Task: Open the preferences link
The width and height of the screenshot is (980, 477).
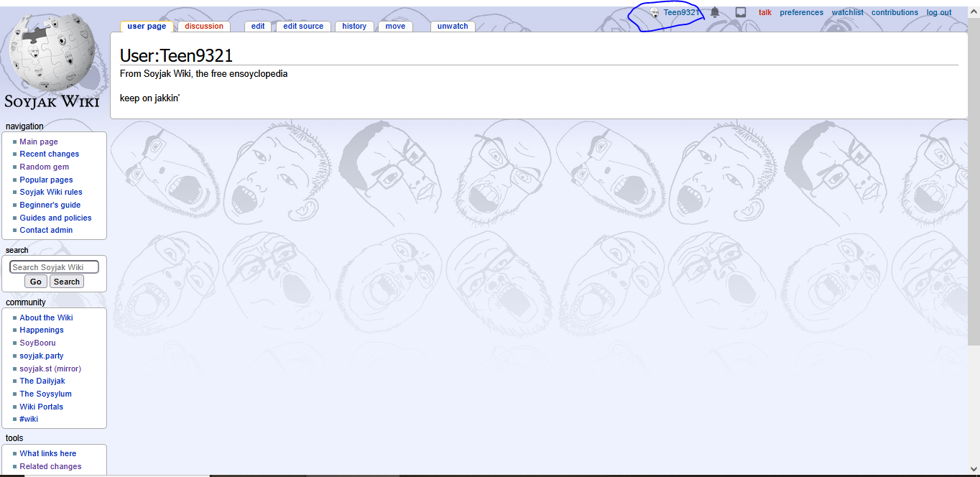Action: [x=801, y=12]
